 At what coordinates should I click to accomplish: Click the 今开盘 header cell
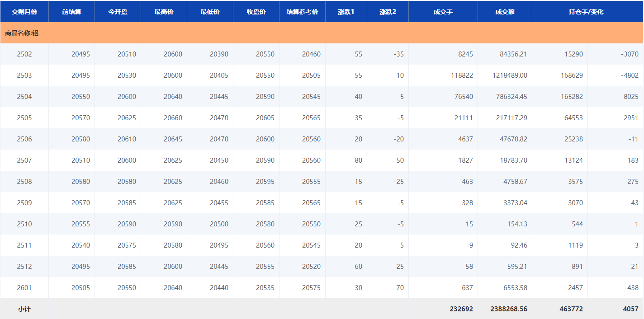(118, 12)
